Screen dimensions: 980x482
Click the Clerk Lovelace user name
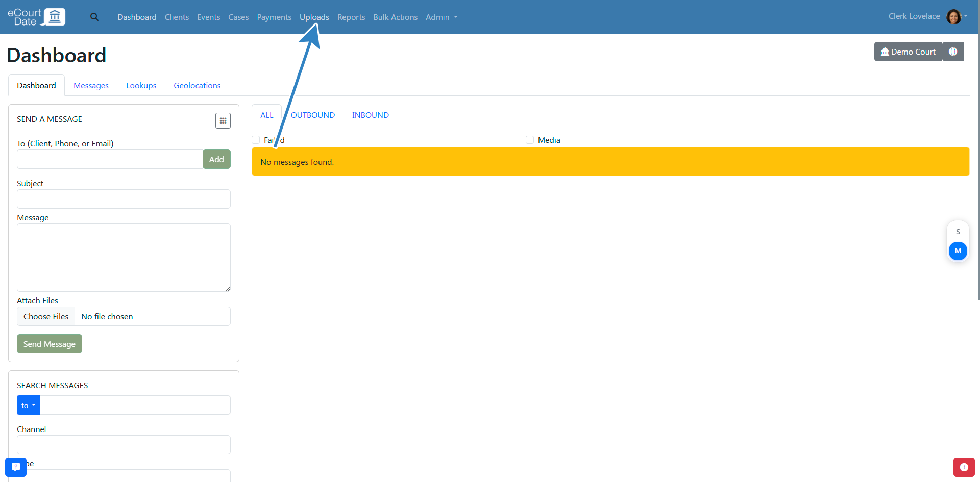[x=914, y=16]
